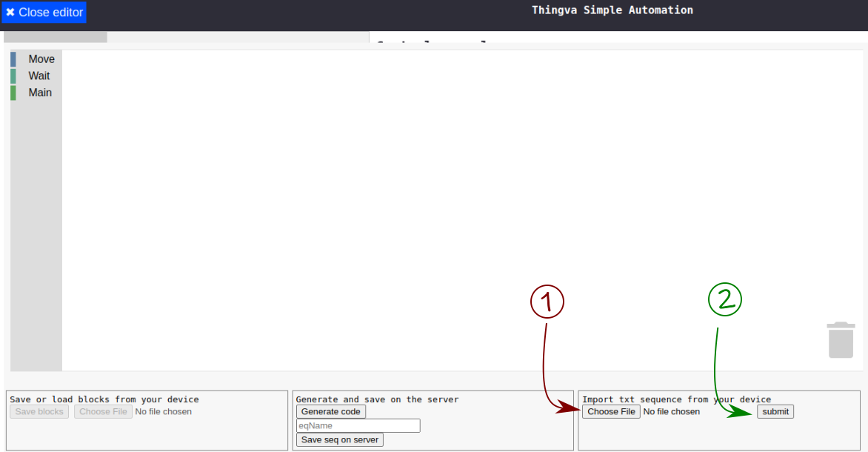868x452 pixels.
Task: Click the blue color bar beside Move
Action: (13, 59)
